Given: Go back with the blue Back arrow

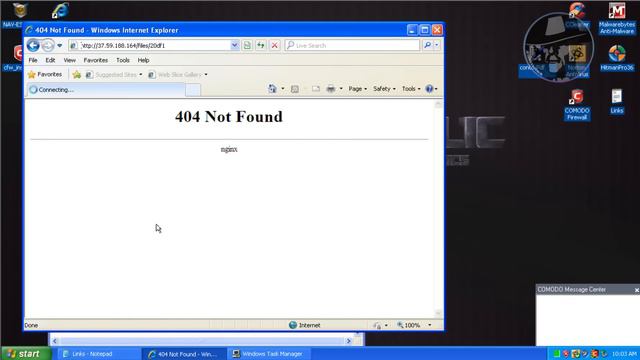Looking at the screenshot, I should (x=33, y=45).
